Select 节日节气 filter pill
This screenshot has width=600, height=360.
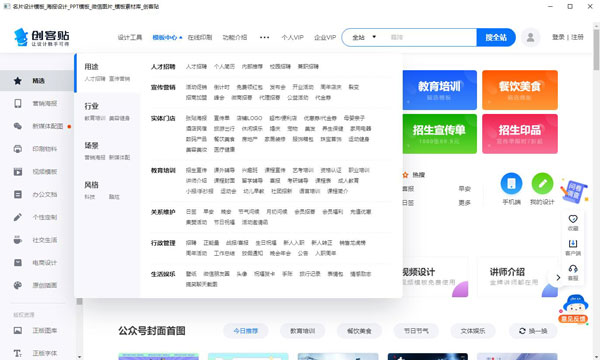416,331
